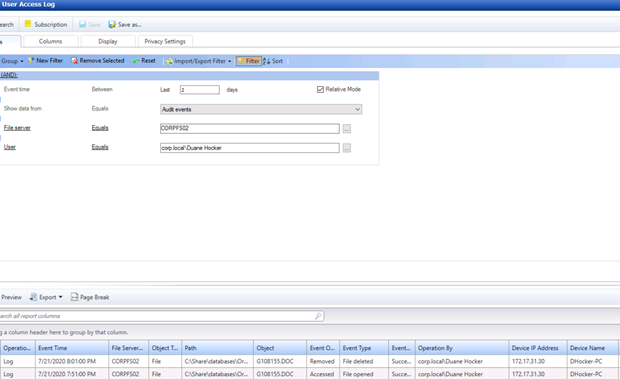620x379 pixels.
Task: Click the search magnifier icon
Action: pyautogui.click(x=318, y=316)
